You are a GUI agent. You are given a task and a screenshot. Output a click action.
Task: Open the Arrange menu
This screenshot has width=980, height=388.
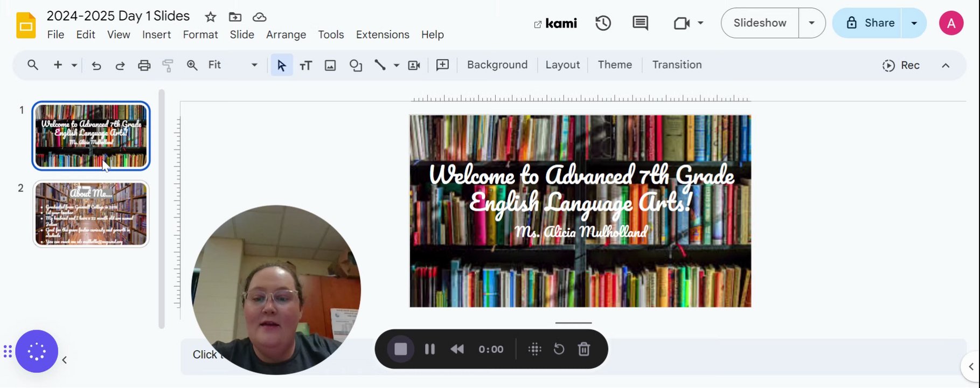coord(286,34)
